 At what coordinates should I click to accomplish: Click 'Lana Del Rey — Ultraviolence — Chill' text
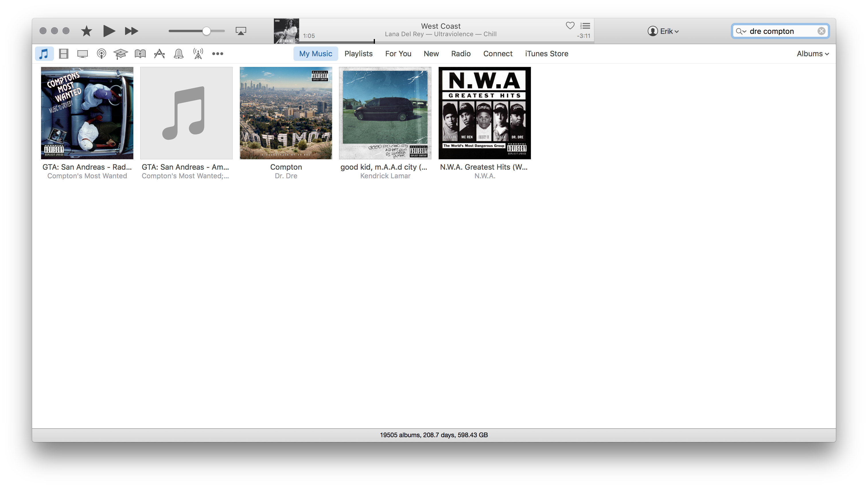(441, 34)
